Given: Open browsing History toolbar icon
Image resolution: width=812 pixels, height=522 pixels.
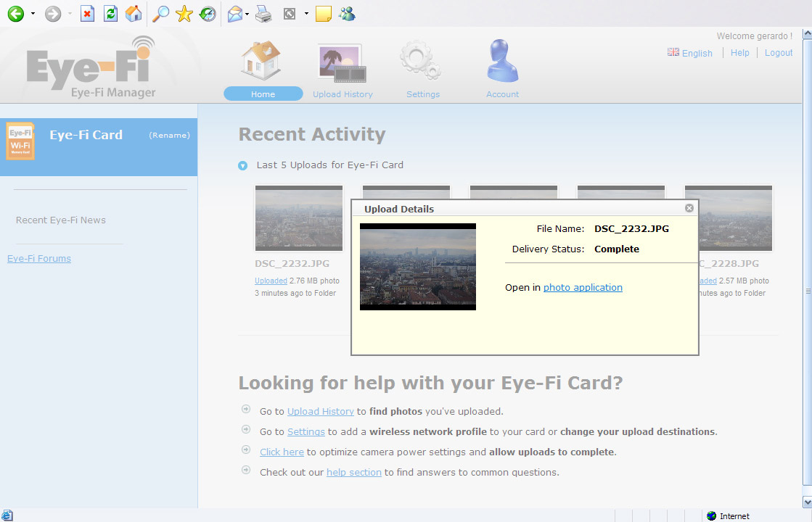Looking at the screenshot, I should 208,14.
